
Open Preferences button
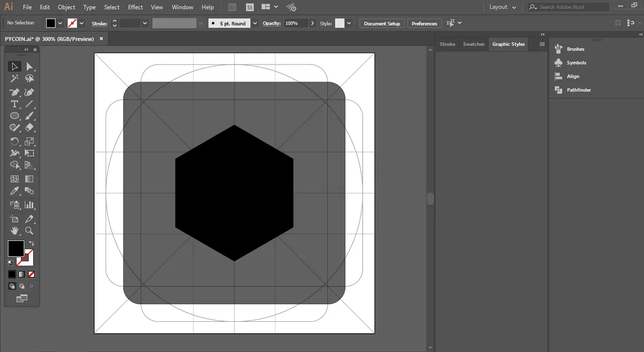pos(424,23)
